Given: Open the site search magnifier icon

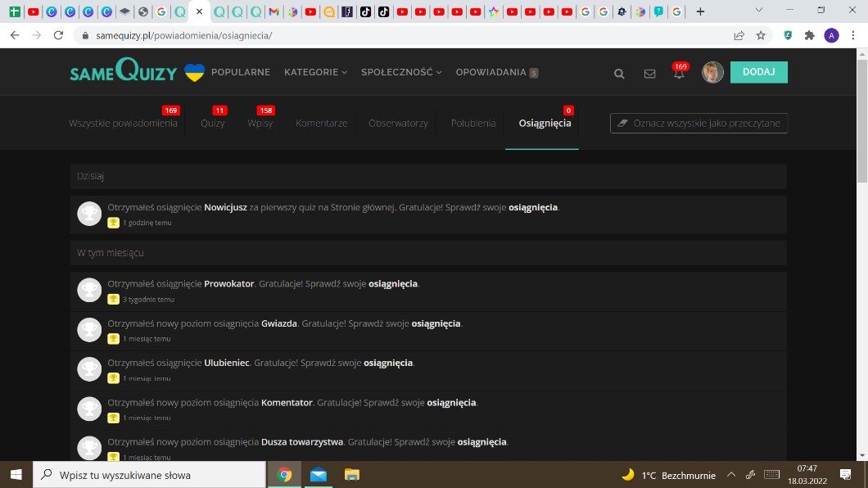Looking at the screenshot, I should pyautogui.click(x=619, y=73).
